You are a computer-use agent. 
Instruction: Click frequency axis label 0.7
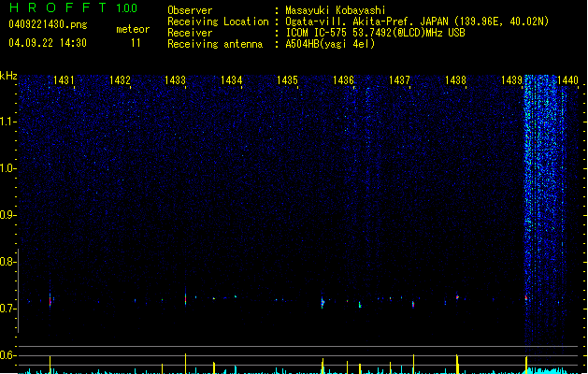(8, 309)
